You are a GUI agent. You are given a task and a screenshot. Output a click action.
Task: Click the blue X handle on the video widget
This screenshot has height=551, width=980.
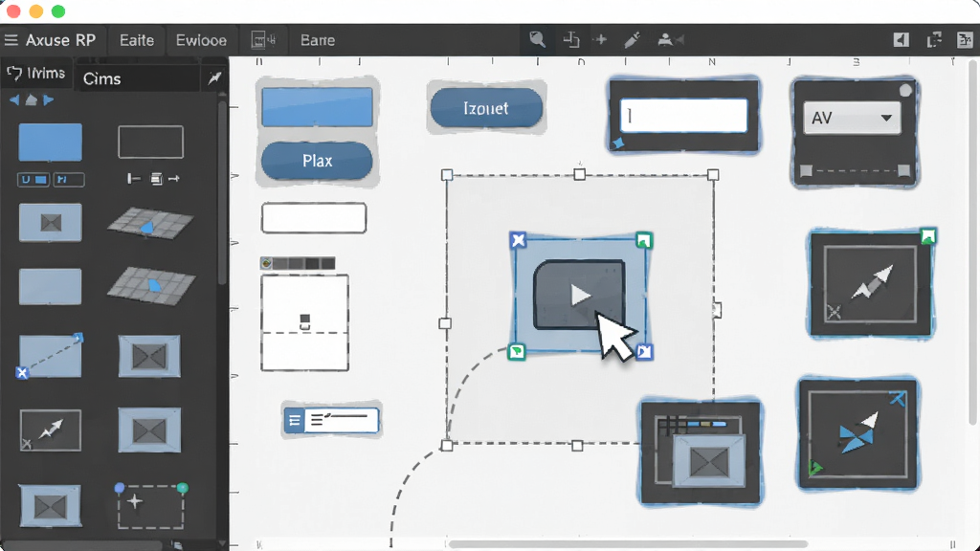coord(518,240)
